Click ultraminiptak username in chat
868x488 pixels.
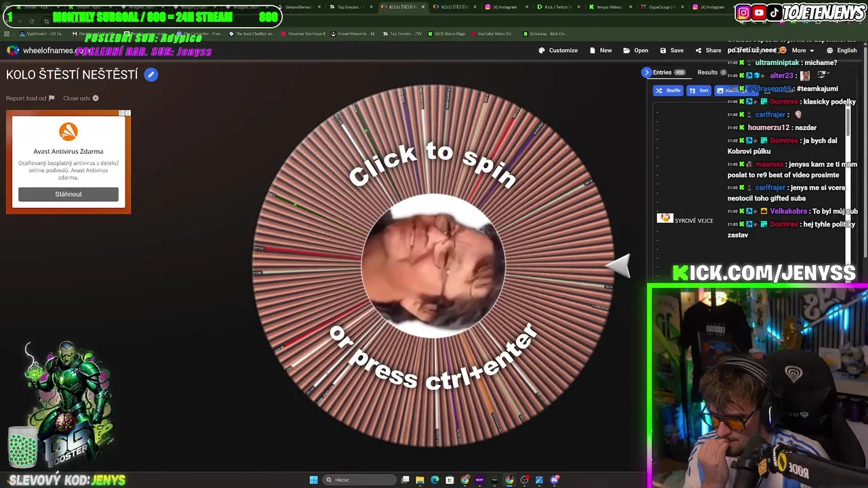tap(776, 62)
